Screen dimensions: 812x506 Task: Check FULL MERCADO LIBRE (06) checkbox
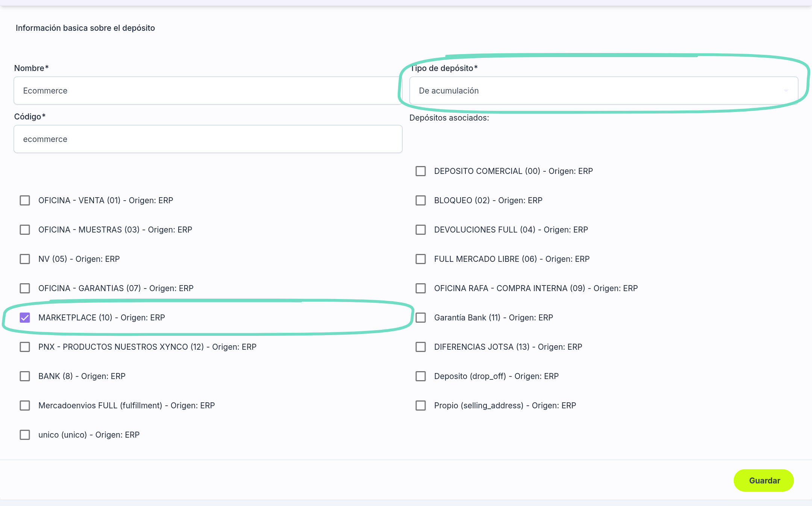421,259
